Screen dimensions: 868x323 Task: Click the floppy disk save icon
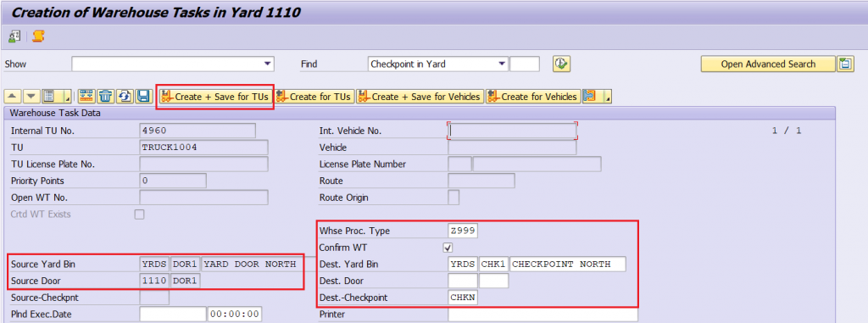coord(143,97)
